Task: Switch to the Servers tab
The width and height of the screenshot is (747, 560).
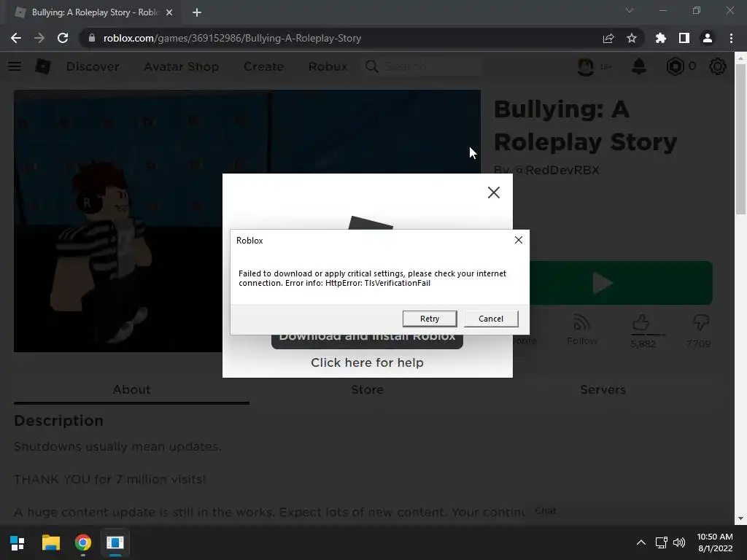Action: tap(603, 389)
